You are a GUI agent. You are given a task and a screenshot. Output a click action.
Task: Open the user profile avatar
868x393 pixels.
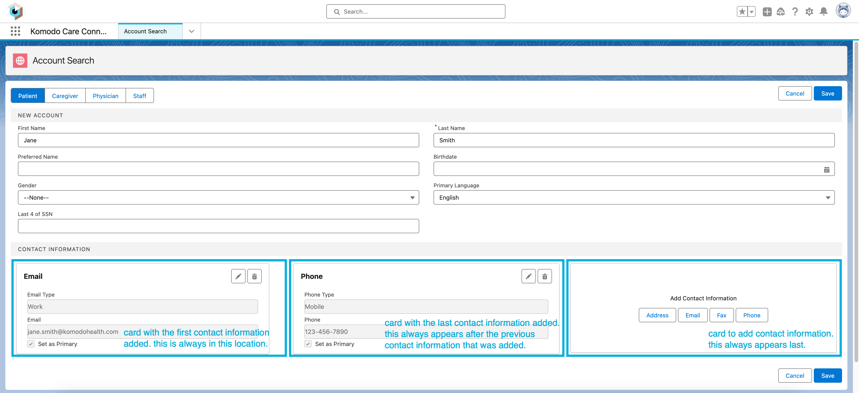843,11
